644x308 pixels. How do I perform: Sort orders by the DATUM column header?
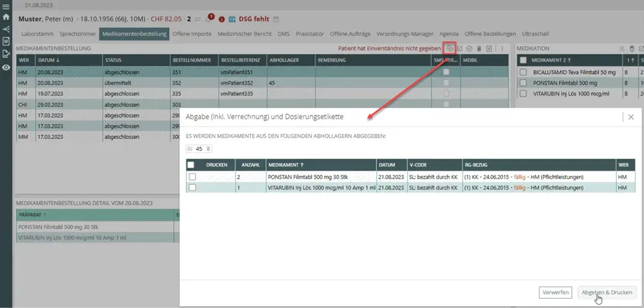(x=69, y=60)
